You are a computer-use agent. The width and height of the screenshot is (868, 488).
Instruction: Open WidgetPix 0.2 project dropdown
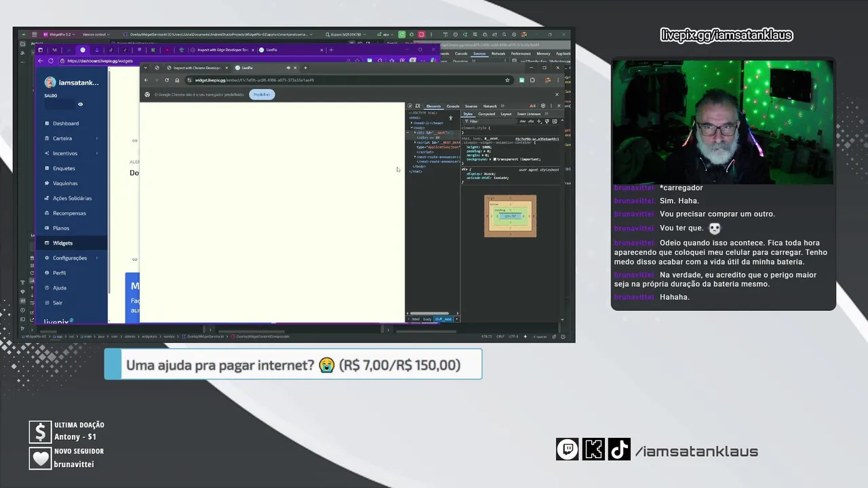pos(58,35)
